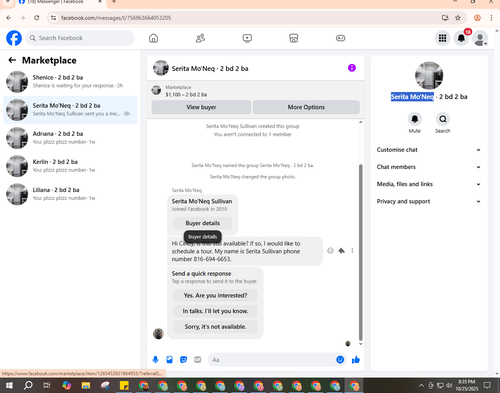The height and width of the screenshot is (393, 500).
Task: Open the Kerlin 2 bd 2 ba conversation
Action: [x=70, y=166]
